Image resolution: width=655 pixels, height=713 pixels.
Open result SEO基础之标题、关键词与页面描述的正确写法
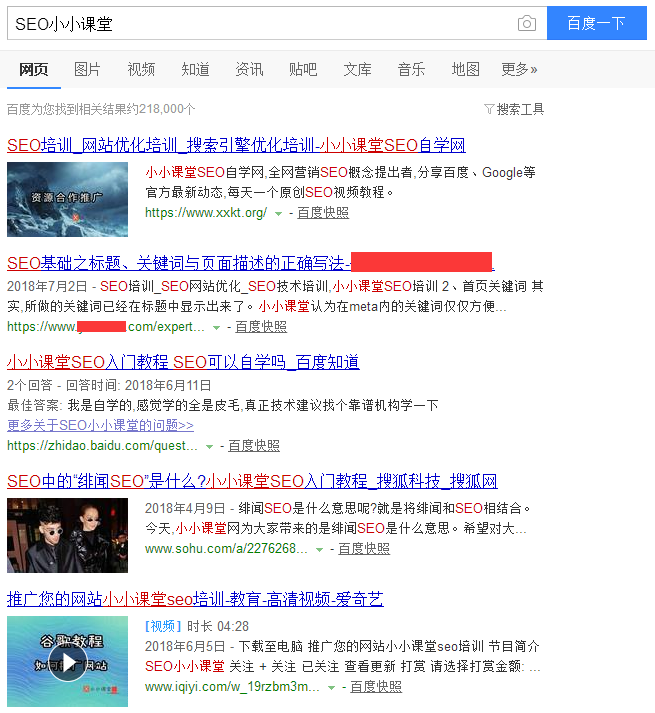tap(251, 263)
